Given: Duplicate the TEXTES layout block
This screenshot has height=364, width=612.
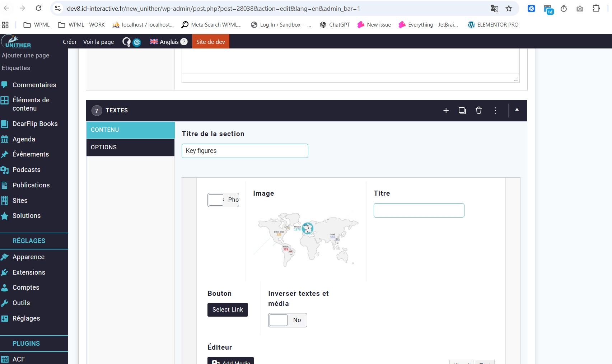Looking at the screenshot, I should [462, 111].
